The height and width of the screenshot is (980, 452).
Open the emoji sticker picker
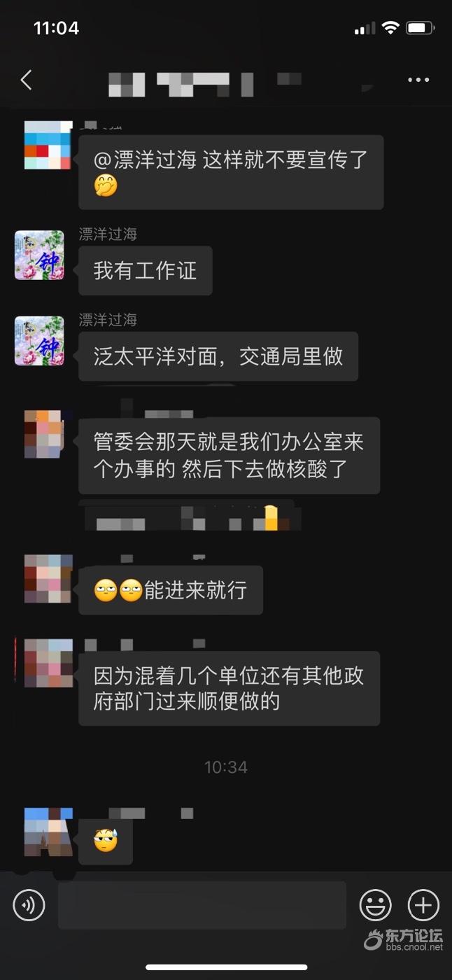pyautogui.click(x=375, y=905)
